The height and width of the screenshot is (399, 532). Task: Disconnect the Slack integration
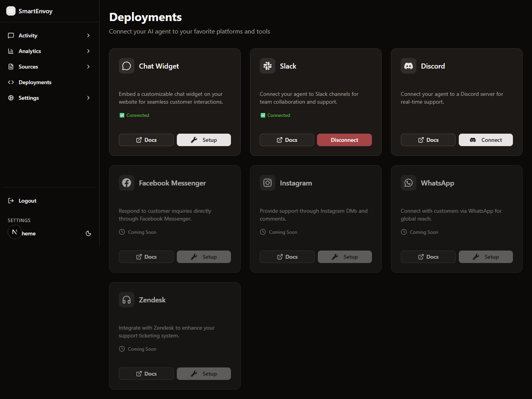click(344, 140)
